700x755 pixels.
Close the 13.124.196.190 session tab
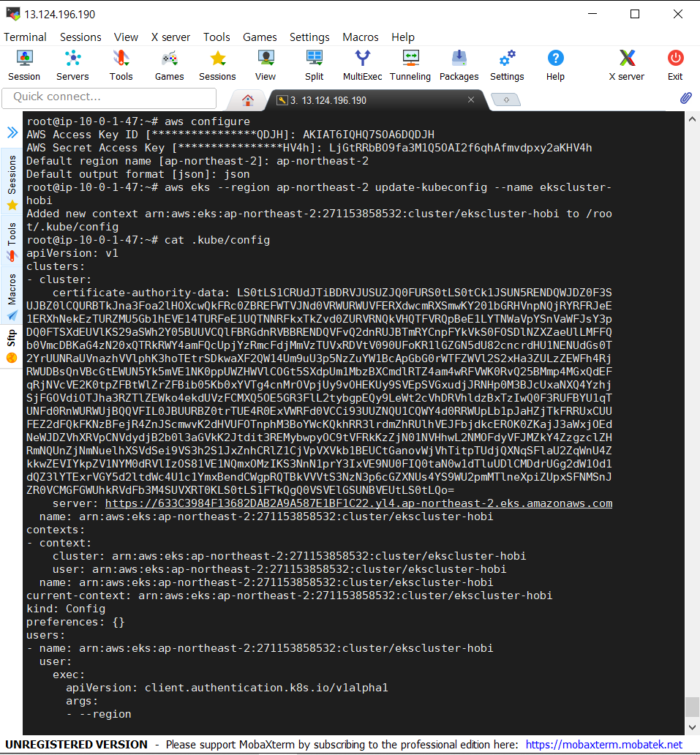click(471, 99)
